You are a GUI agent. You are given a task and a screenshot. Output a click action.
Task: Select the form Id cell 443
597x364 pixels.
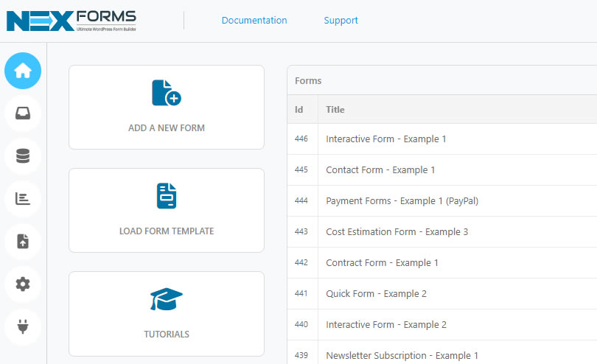click(301, 231)
